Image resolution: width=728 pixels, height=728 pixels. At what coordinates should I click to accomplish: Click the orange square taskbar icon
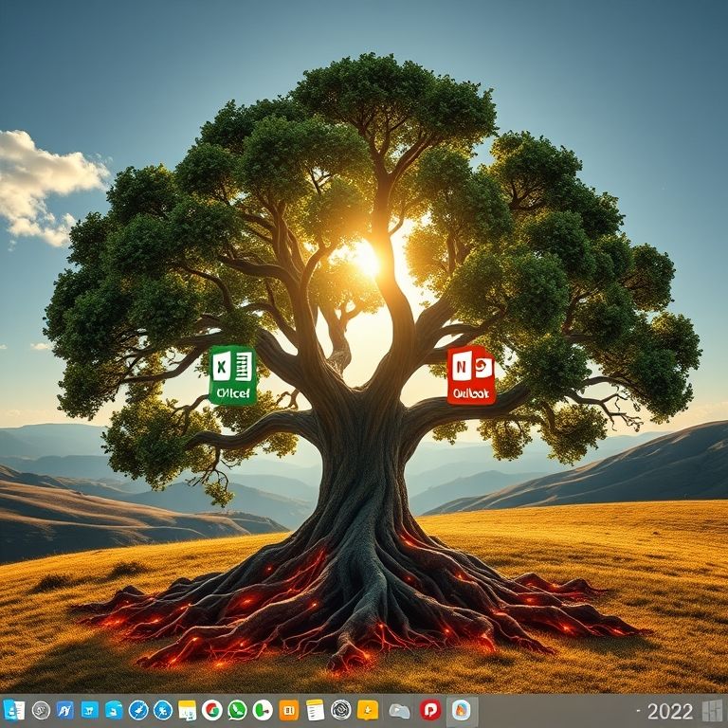pos(289,710)
